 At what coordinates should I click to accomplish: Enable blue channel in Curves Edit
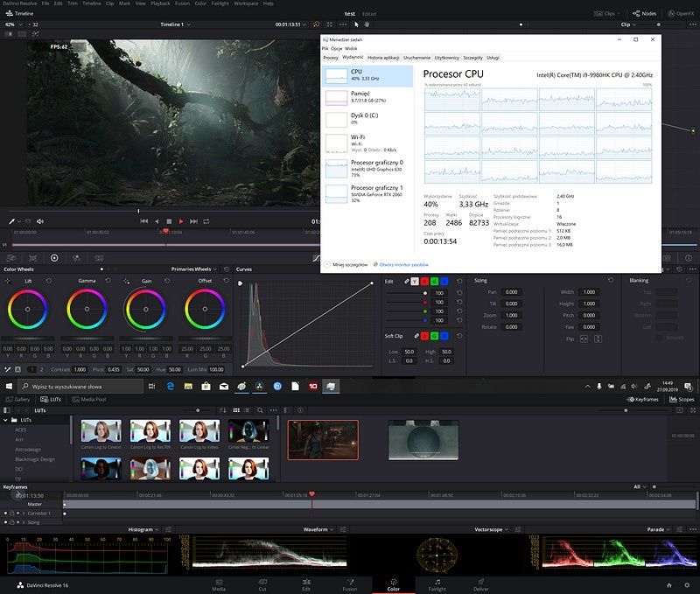tap(444, 282)
